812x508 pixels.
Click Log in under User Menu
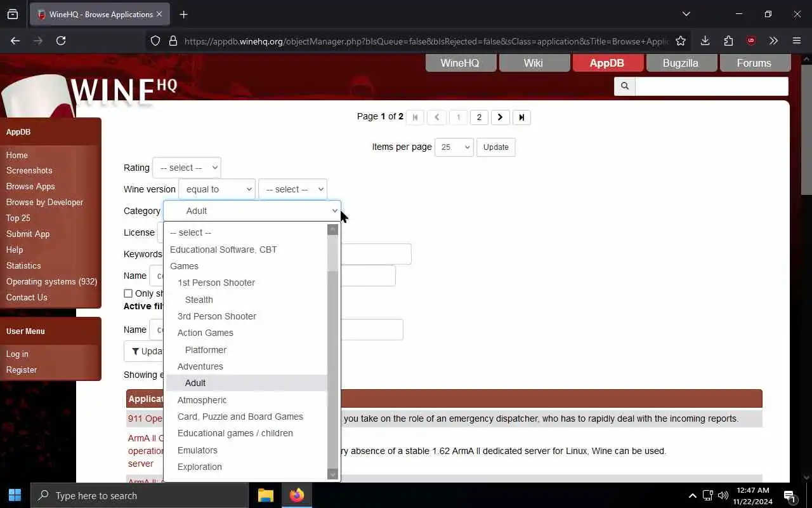(17, 354)
